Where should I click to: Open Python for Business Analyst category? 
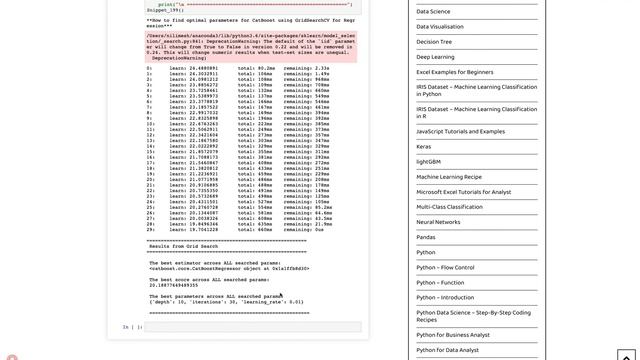click(x=453, y=335)
